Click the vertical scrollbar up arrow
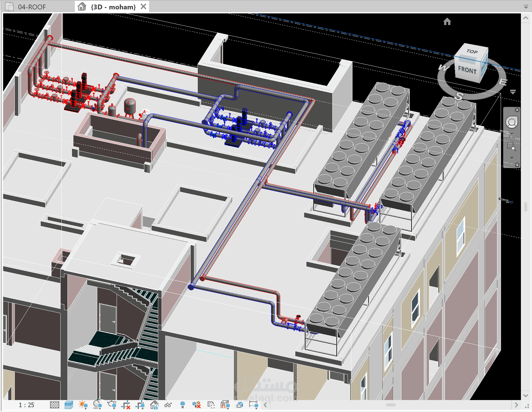The image size is (532, 412). click(525, 18)
